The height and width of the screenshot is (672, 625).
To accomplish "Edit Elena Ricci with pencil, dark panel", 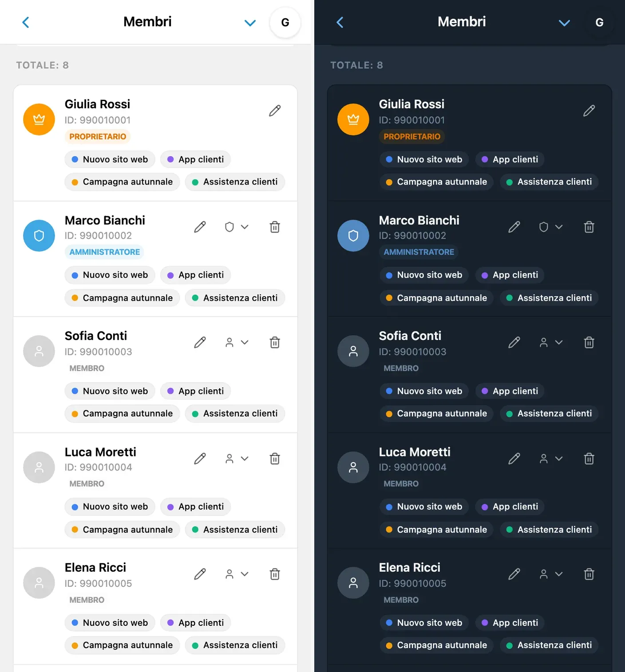I will point(514,574).
